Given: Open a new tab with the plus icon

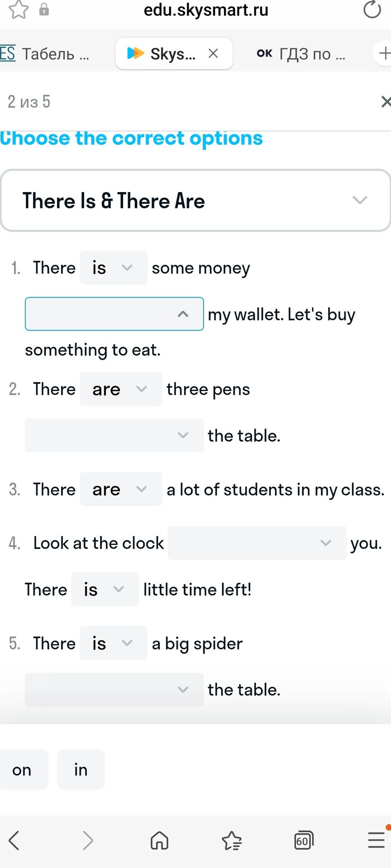Looking at the screenshot, I should [383, 53].
